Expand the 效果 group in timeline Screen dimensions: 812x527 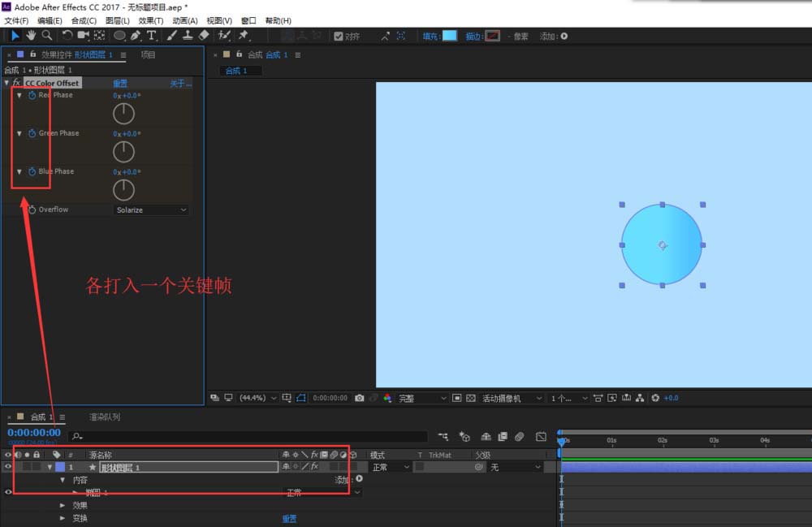pos(63,505)
